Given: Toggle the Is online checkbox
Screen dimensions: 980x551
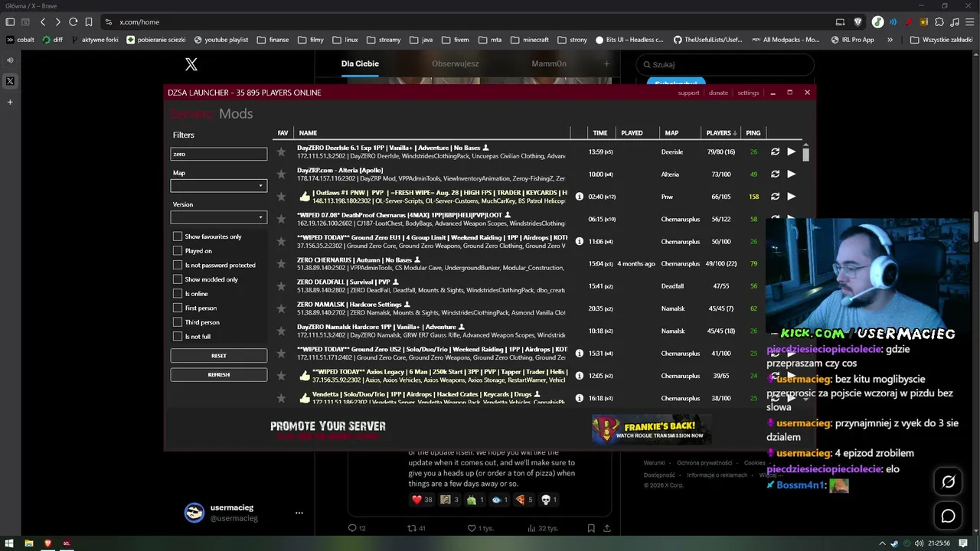Looking at the screenshot, I should [x=178, y=294].
